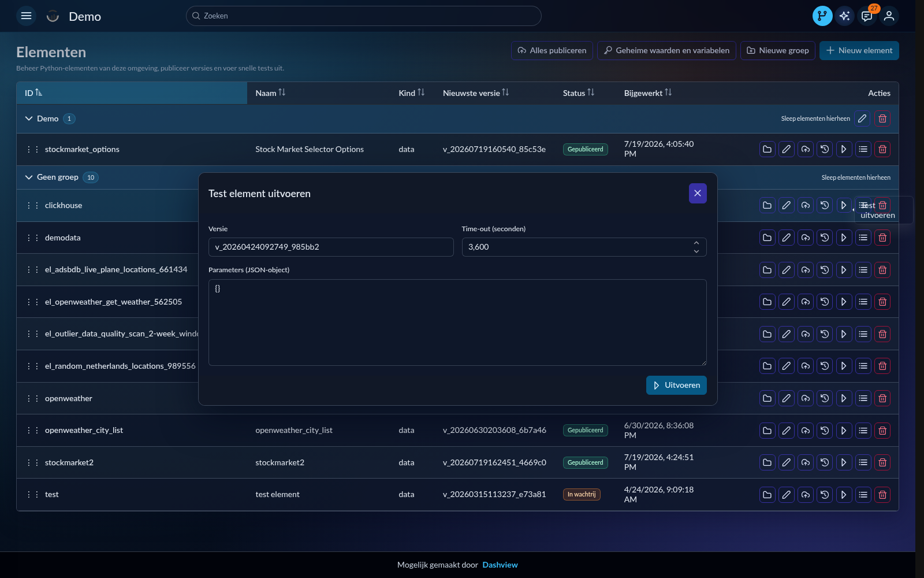Screen dimensions: 924x578
Task: Open the AI sparkle assistant icon
Action: click(x=844, y=16)
